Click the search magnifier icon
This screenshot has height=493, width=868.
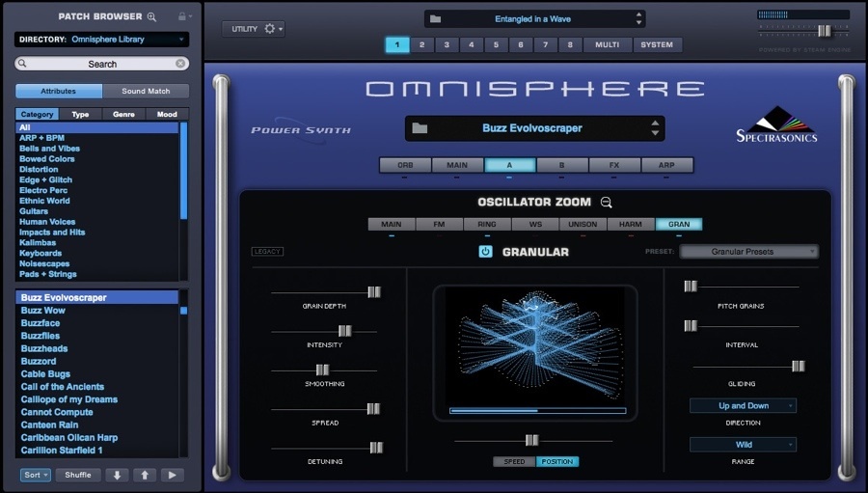[x=22, y=64]
